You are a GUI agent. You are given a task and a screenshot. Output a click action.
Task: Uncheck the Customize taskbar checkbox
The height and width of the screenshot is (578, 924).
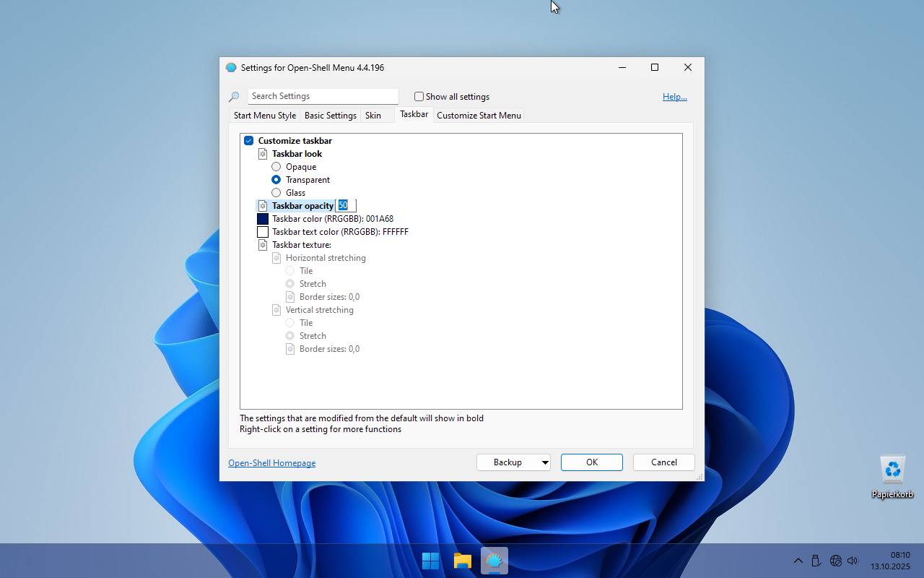coord(248,141)
